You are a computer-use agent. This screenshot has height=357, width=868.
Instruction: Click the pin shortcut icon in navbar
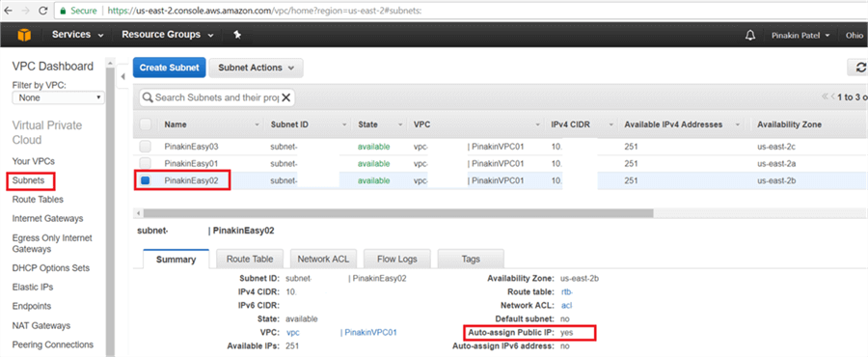coord(237,35)
